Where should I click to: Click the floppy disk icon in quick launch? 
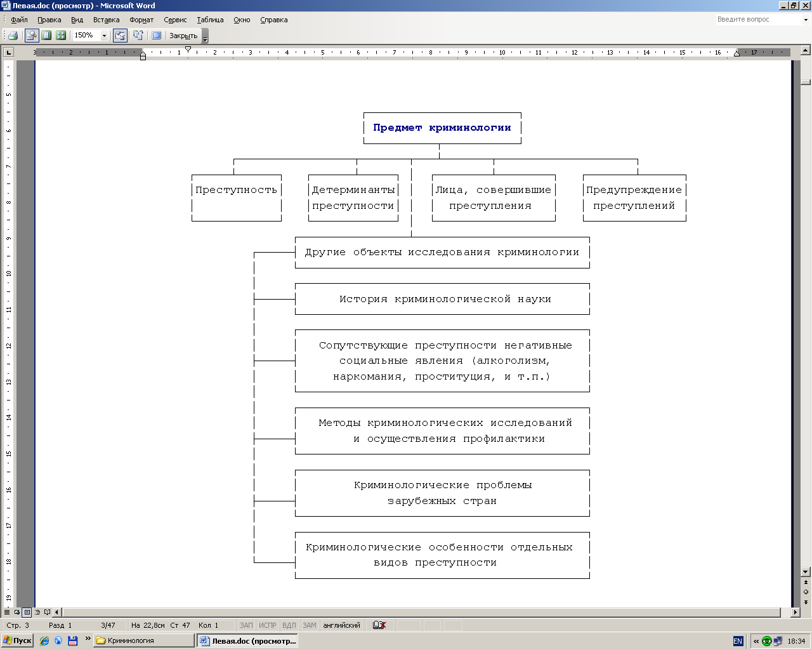point(72,641)
